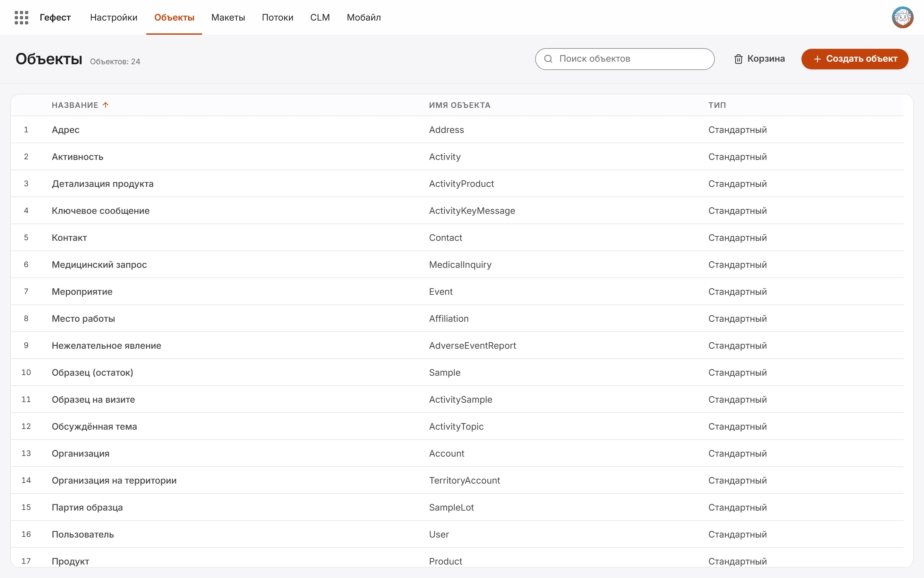Select Детализация продукта row

click(457, 183)
